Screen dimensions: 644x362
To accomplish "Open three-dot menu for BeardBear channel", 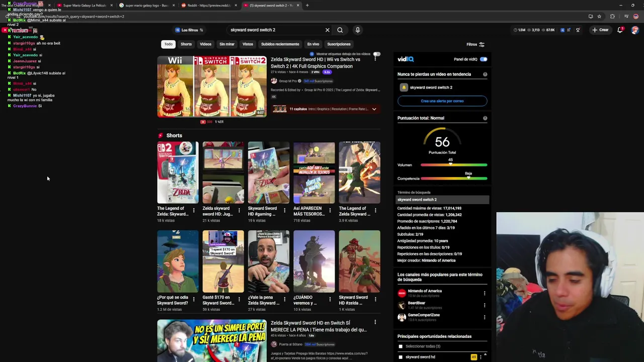I will click(485, 305).
